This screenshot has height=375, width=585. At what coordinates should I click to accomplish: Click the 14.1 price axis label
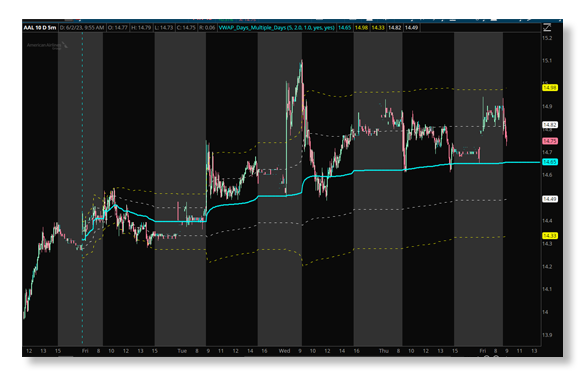tap(547, 290)
